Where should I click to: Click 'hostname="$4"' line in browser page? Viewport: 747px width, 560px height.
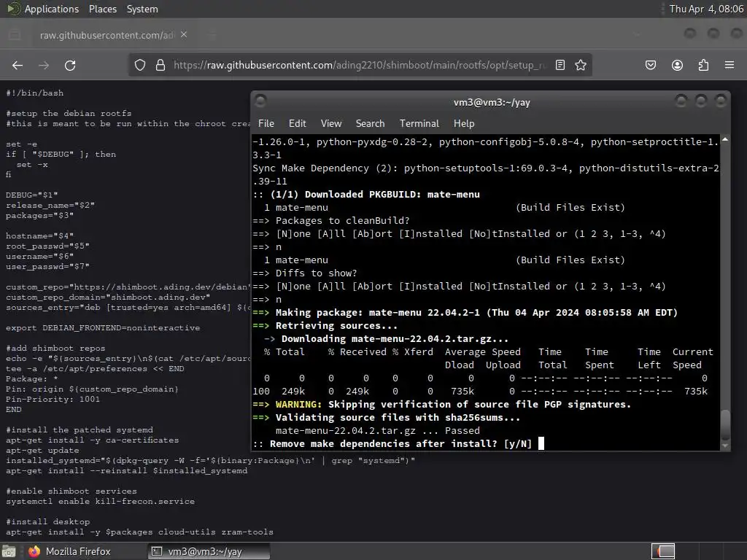(x=39, y=236)
